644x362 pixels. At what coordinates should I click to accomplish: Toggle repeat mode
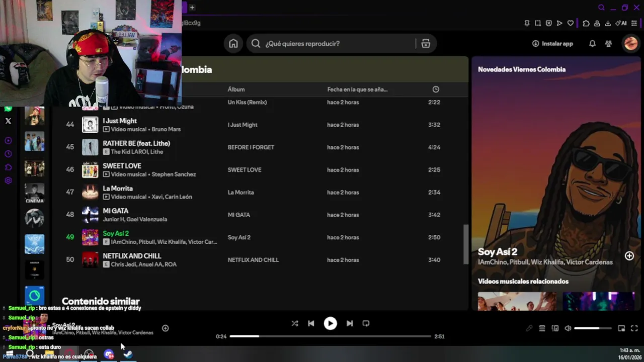pos(366,323)
